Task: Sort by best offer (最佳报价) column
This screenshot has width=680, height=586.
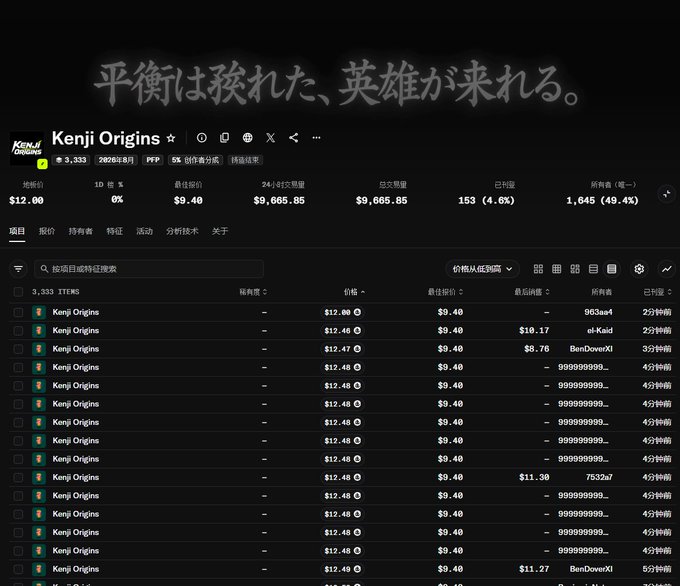Action: point(445,292)
